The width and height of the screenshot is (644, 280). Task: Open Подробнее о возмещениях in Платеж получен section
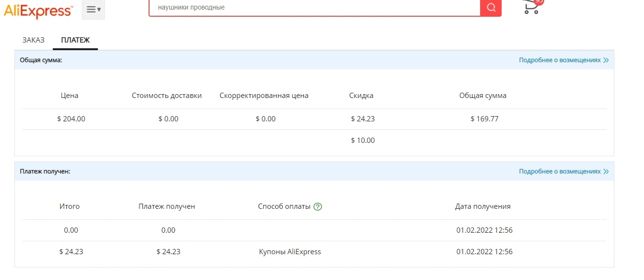tap(564, 171)
